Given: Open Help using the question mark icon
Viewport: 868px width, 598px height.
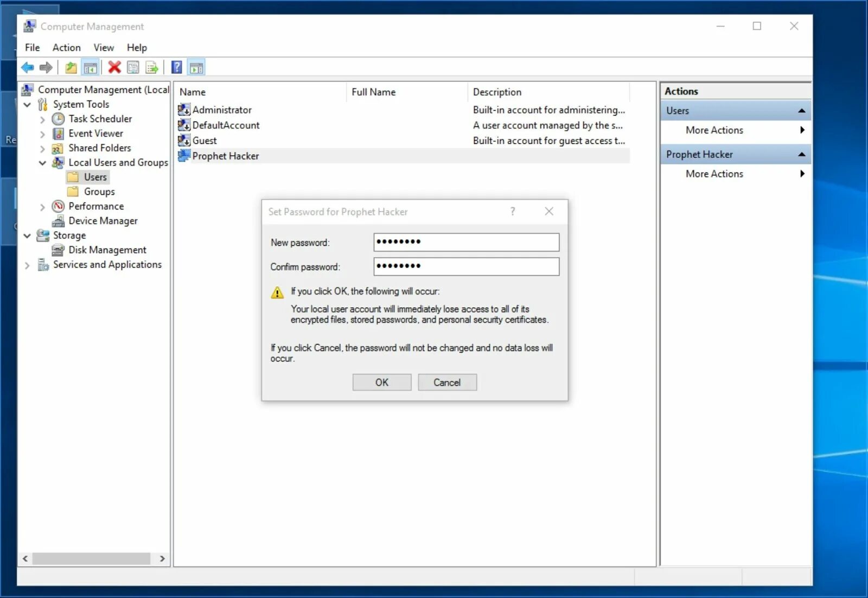Looking at the screenshot, I should 176,67.
